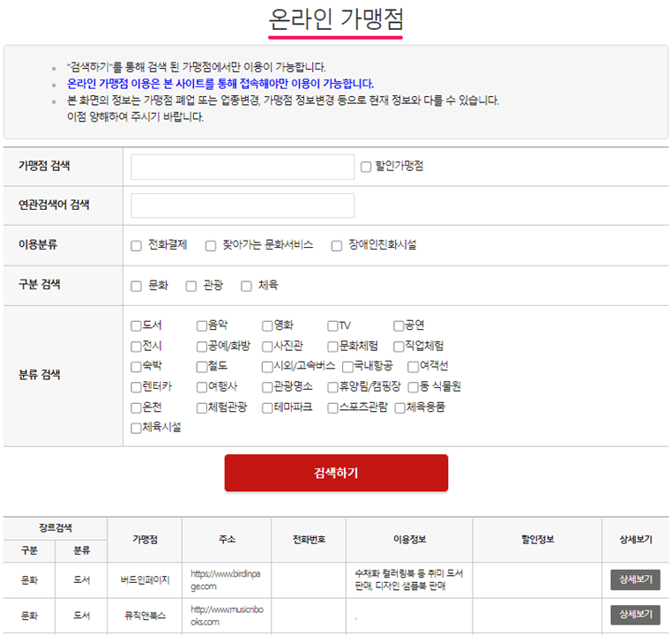
Task: Toggle the 스포츠관람 checkbox
Action: click(333, 408)
